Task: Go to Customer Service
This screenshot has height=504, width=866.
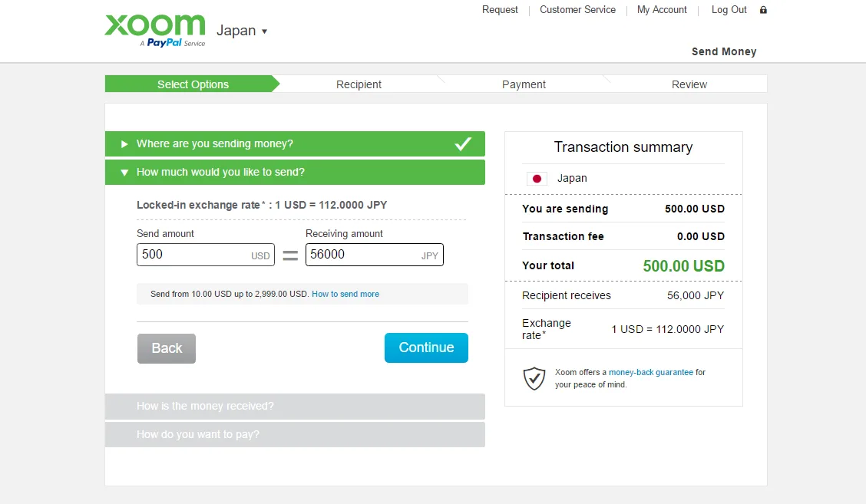Action: [577, 10]
